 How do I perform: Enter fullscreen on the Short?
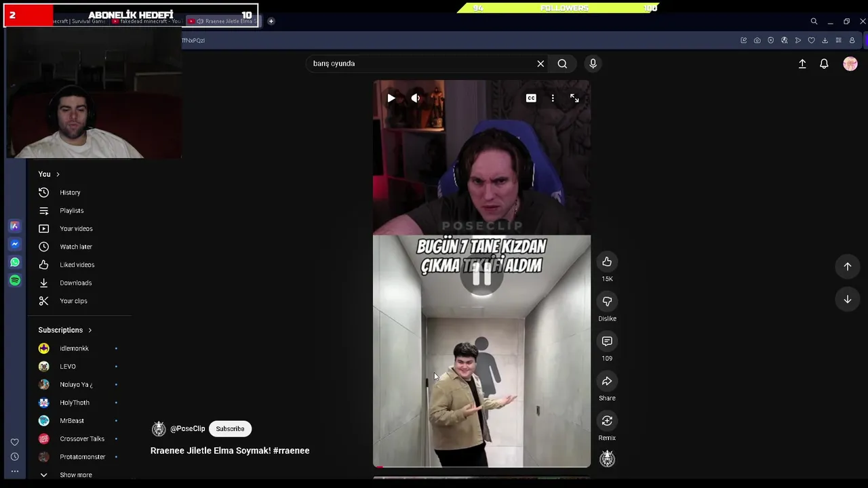coord(574,98)
